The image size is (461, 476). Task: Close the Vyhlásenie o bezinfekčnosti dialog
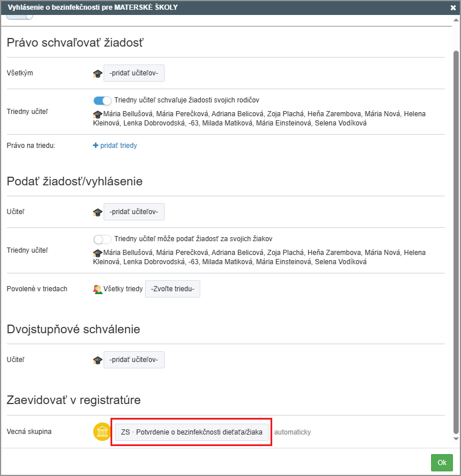(x=453, y=7)
